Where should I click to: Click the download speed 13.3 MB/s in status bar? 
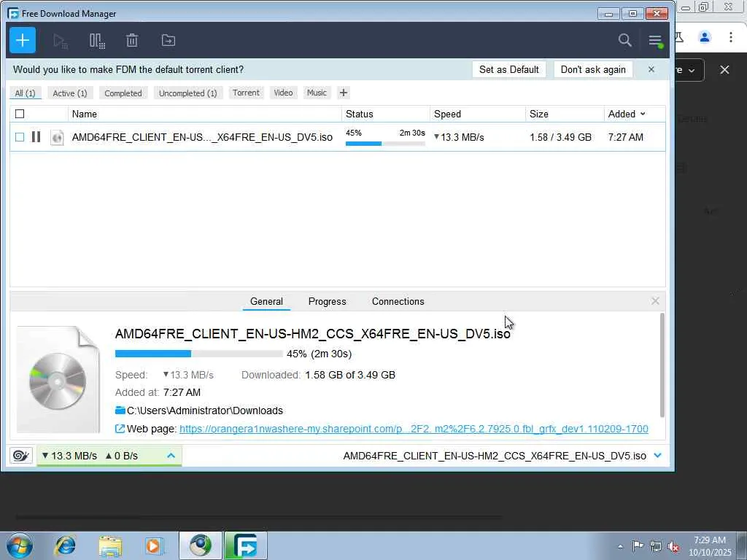click(69, 456)
